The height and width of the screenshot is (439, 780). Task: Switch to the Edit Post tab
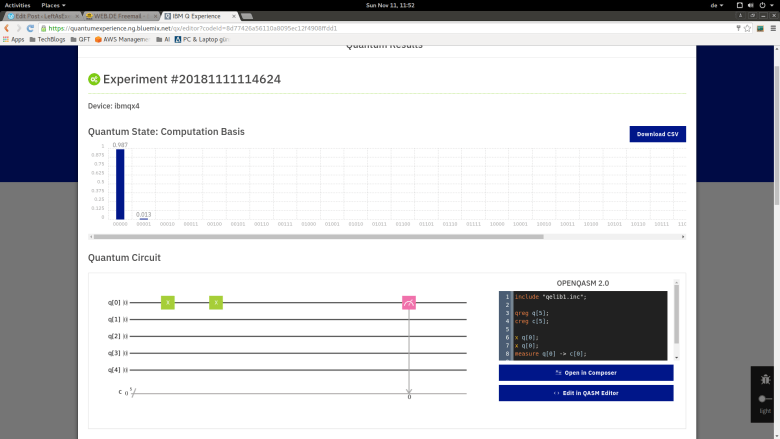tap(42, 16)
